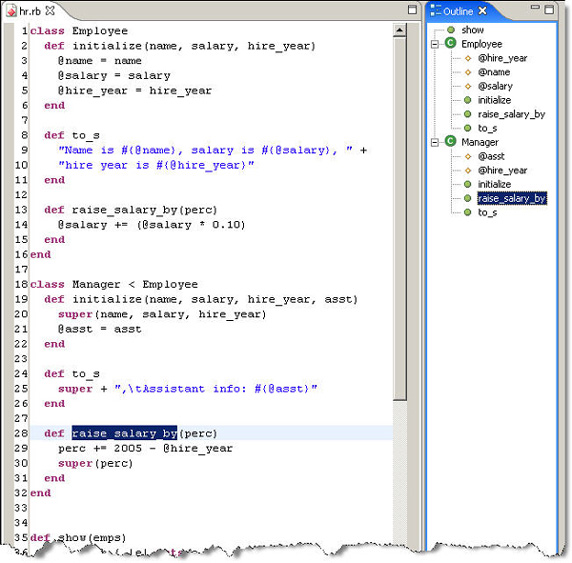Click the editor scrollbar up arrow
The image size is (572, 563).
coord(399,30)
